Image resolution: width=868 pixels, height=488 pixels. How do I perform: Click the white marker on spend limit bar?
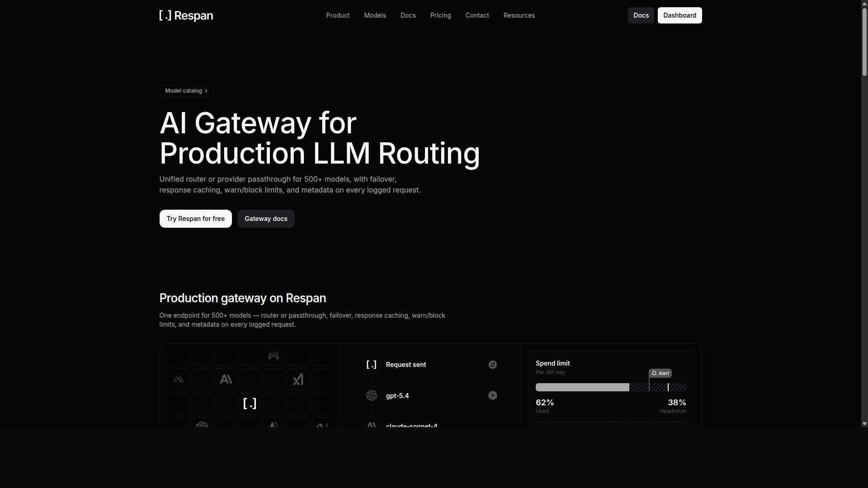668,387
